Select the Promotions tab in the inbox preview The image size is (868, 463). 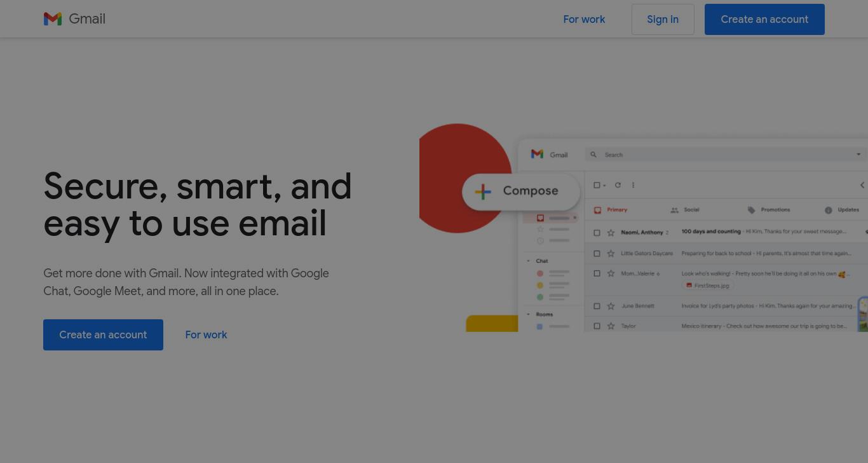coord(769,210)
